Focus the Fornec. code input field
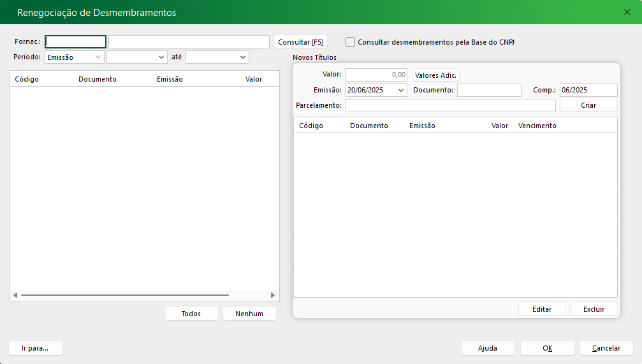 coord(75,42)
